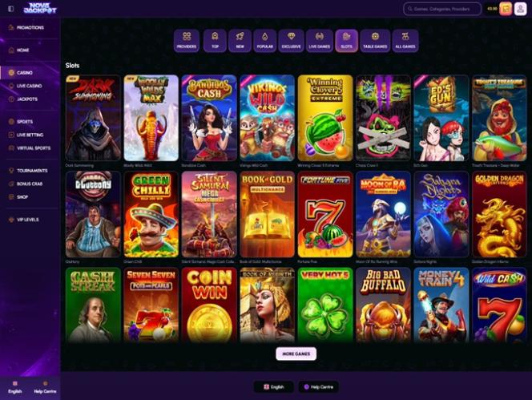Go to Live Casino sidebar item
This screenshot has width=532, height=400.
pyautogui.click(x=30, y=86)
